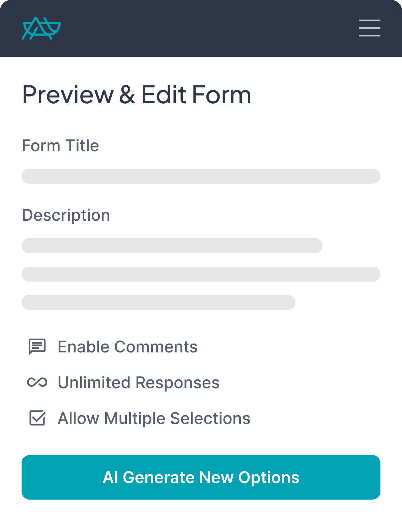Click into the Form Title field
This screenshot has height=532, width=402.
pos(201,176)
